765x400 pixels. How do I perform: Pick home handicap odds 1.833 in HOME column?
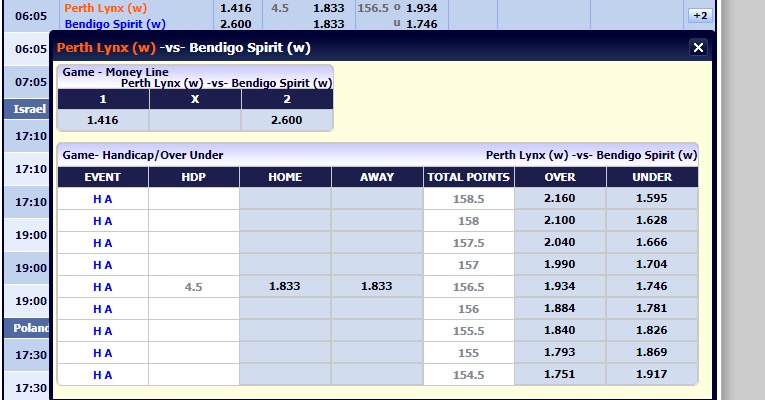tap(285, 286)
